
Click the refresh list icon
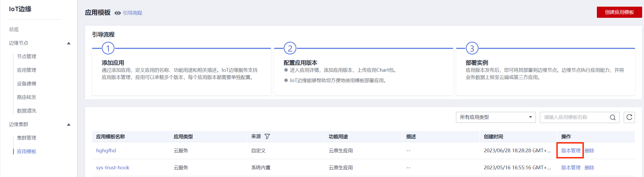tap(629, 117)
